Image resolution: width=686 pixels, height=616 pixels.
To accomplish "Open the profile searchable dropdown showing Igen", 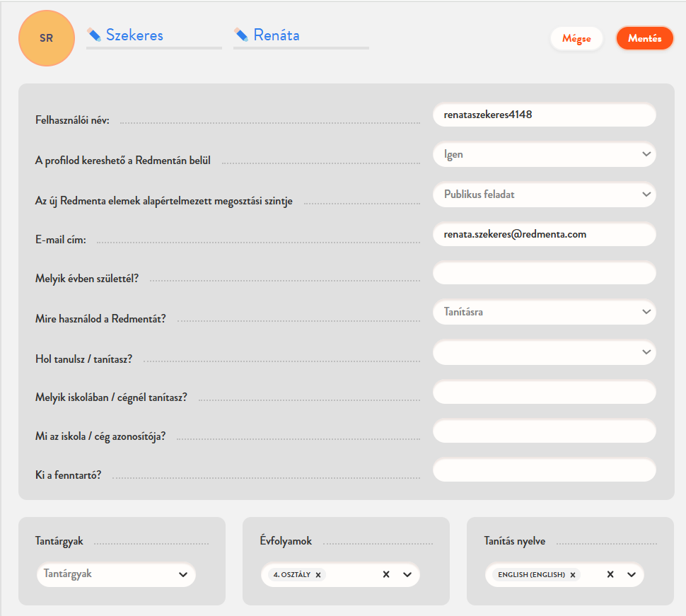I will click(544, 154).
